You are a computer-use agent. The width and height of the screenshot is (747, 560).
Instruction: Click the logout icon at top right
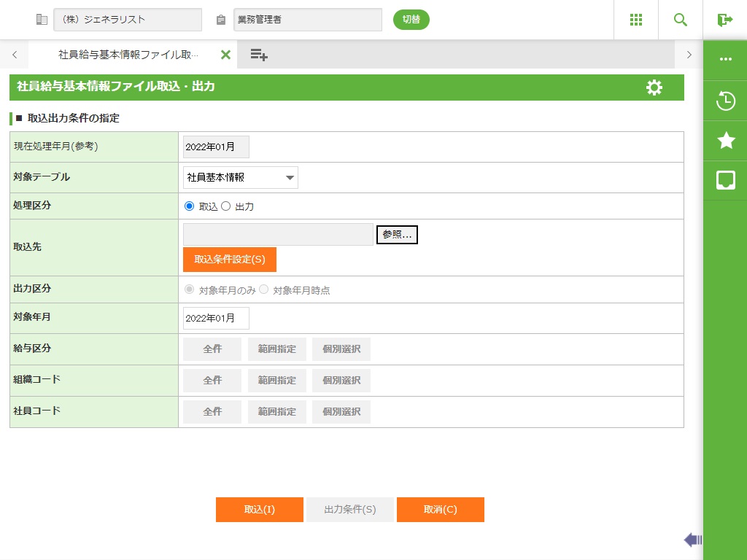tap(725, 20)
